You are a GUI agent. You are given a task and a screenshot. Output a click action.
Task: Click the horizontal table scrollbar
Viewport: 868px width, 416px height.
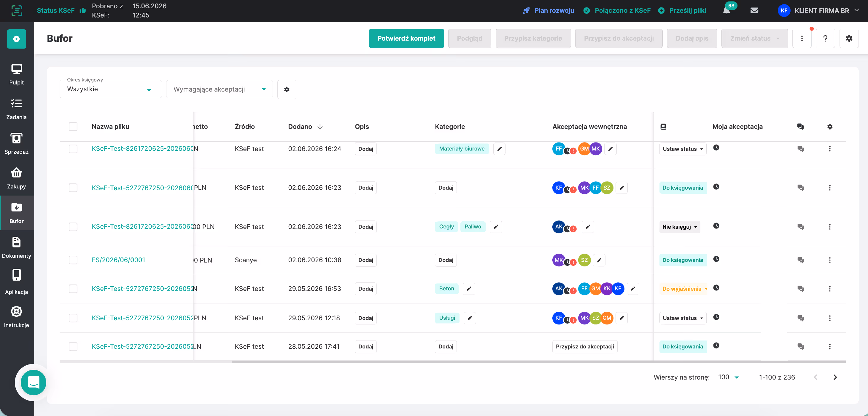pos(538,362)
